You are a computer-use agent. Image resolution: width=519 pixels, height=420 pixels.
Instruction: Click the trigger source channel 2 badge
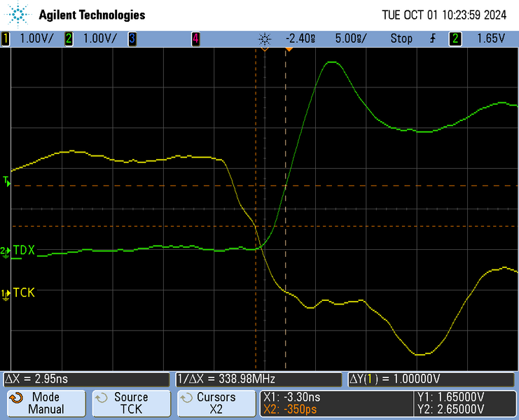click(455, 38)
